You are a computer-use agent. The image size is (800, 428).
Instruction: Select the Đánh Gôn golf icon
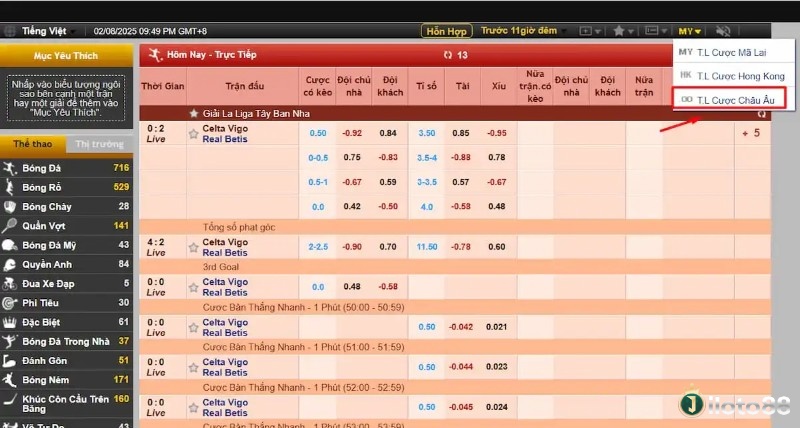[9, 361]
